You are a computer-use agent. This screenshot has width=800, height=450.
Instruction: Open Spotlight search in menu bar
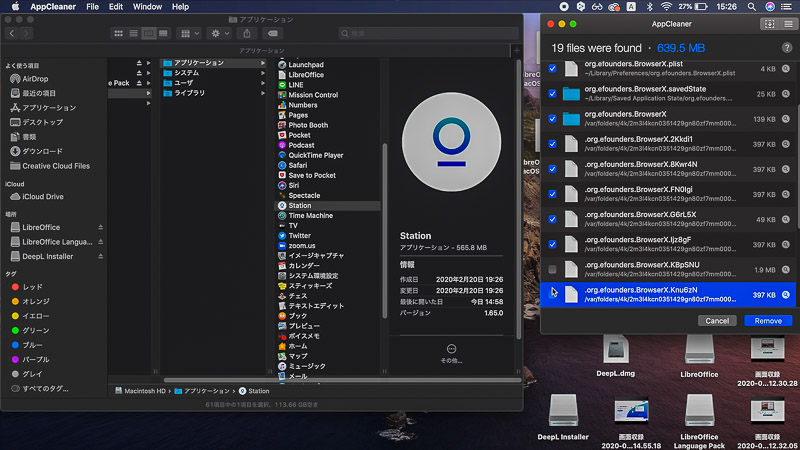(752, 7)
